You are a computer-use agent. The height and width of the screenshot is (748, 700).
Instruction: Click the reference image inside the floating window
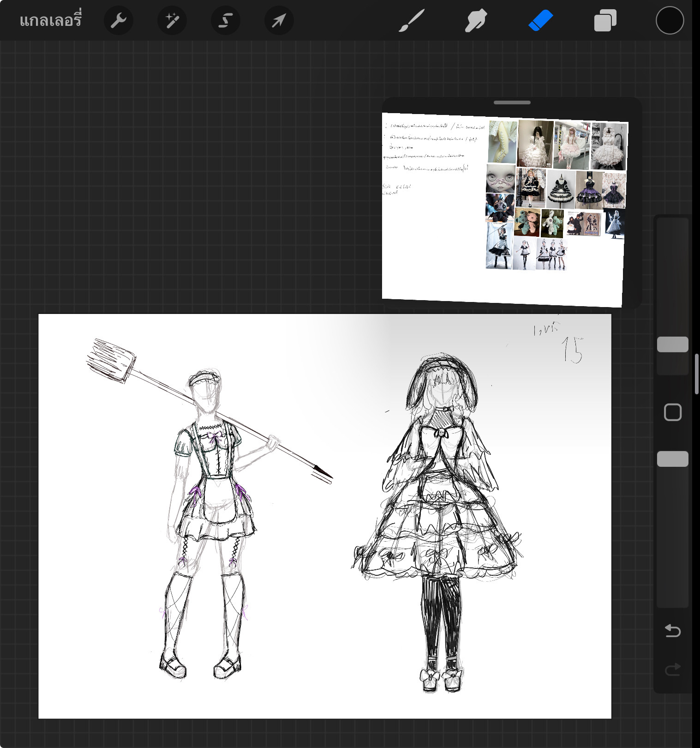coord(505,210)
